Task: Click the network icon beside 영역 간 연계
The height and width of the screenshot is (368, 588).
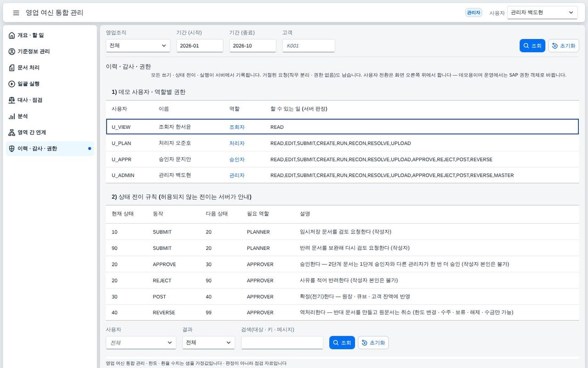Action: (x=12, y=132)
